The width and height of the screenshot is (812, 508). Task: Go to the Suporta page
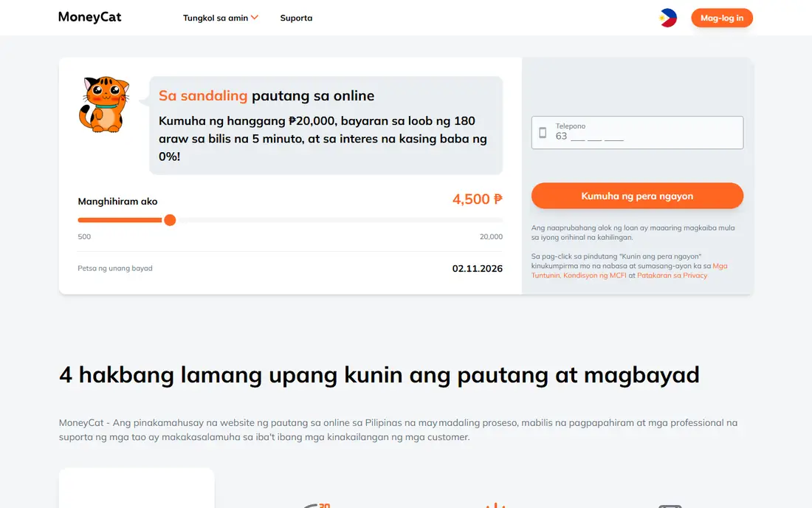point(296,18)
